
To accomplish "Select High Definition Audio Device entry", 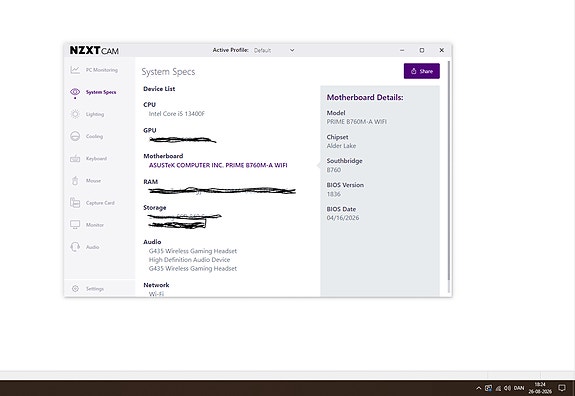I will click(189, 260).
